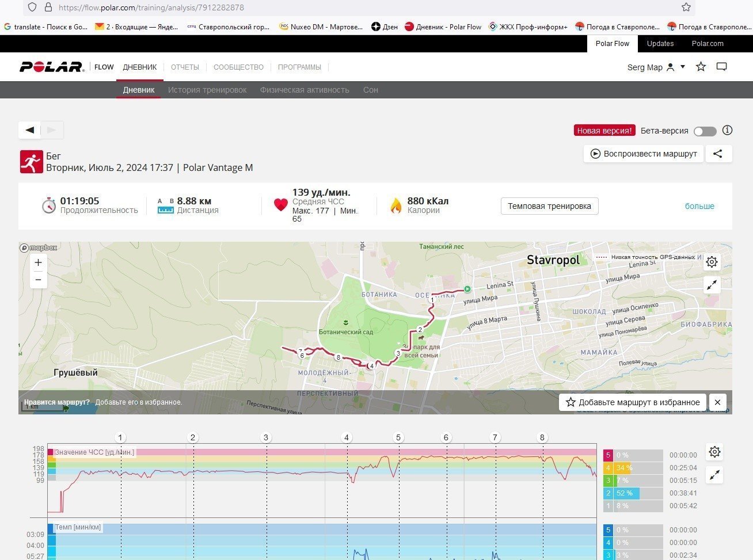
Task: Click the red heart rate icon
Action: tap(280, 205)
